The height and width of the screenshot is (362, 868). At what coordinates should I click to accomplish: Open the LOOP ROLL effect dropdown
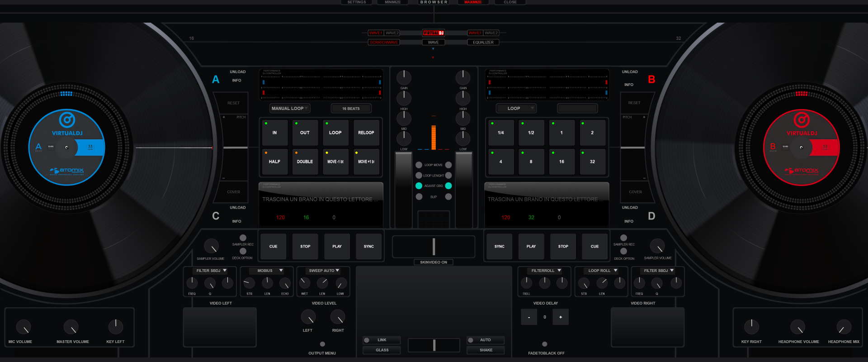[x=602, y=271]
